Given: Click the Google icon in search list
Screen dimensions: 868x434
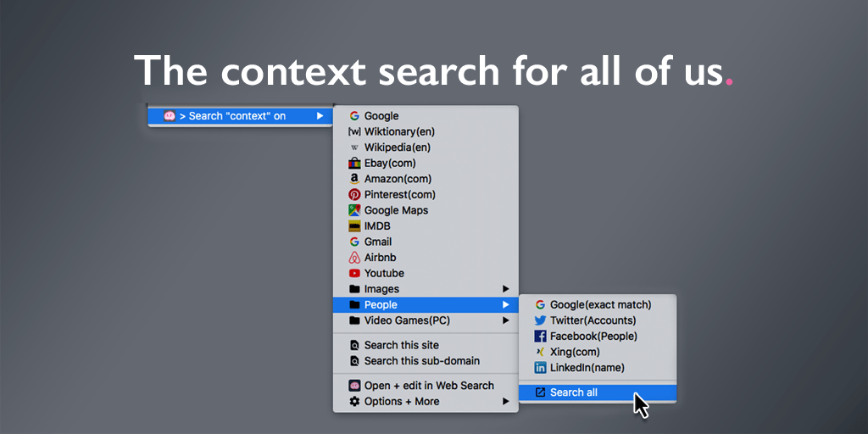Looking at the screenshot, I should [x=354, y=116].
